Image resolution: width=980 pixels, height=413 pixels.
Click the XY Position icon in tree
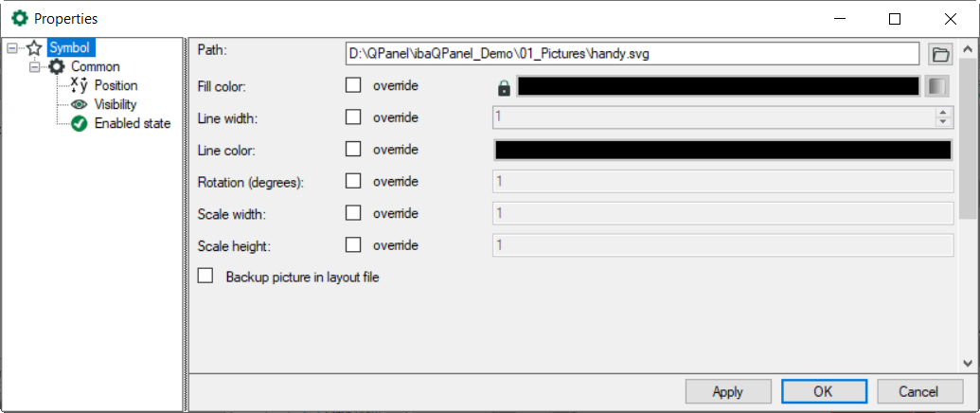coord(79,85)
